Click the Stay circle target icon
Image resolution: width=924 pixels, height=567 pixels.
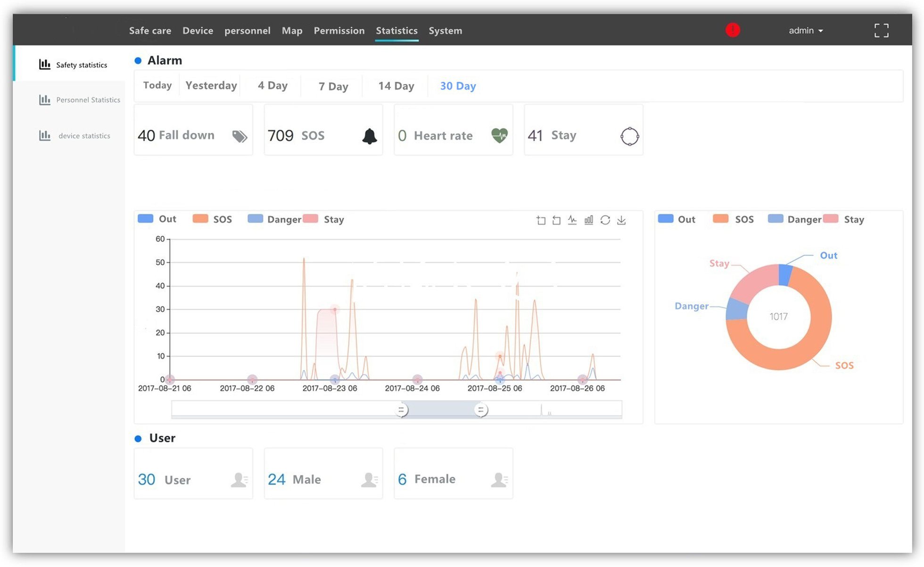point(629,136)
